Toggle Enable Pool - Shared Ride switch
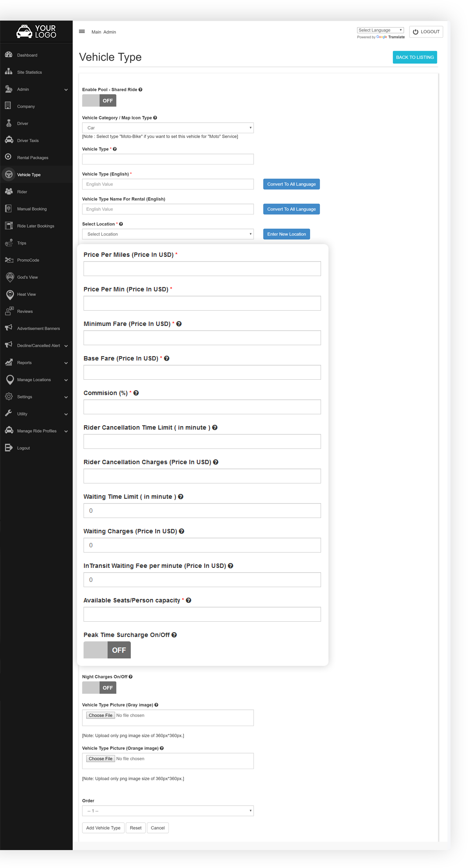 [99, 101]
